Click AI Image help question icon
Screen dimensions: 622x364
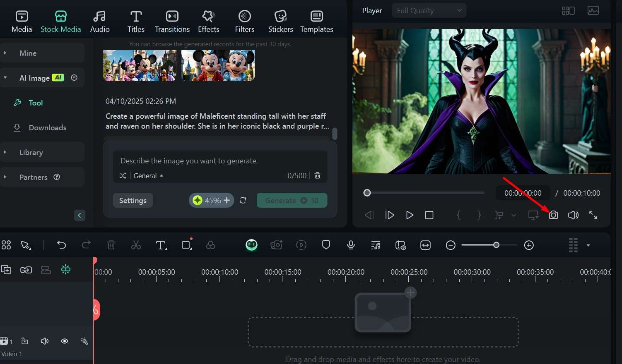74,77
